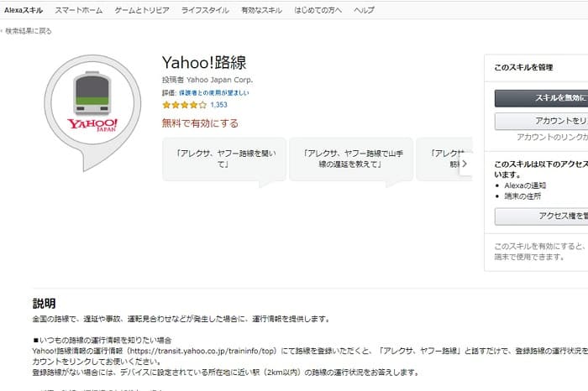The width and height of the screenshot is (588, 391).
Task: Show next example phrases with chevron arrow
Action: pyautogui.click(x=465, y=164)
